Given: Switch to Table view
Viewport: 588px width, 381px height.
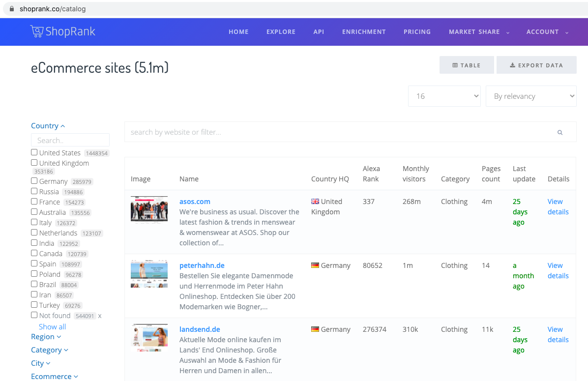Looking at the screenshot, I should 467,65.
